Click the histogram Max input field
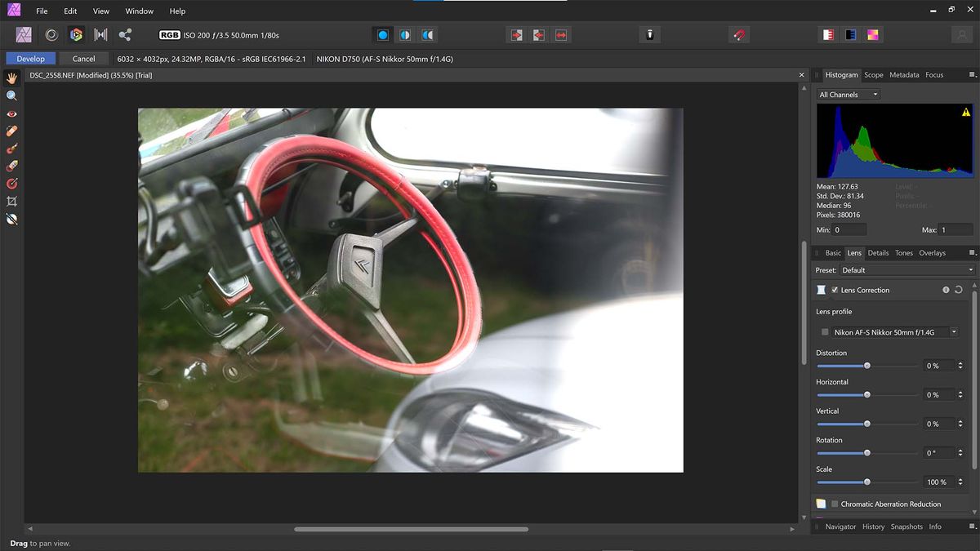The image size is (980, 551). coord(955,230)
